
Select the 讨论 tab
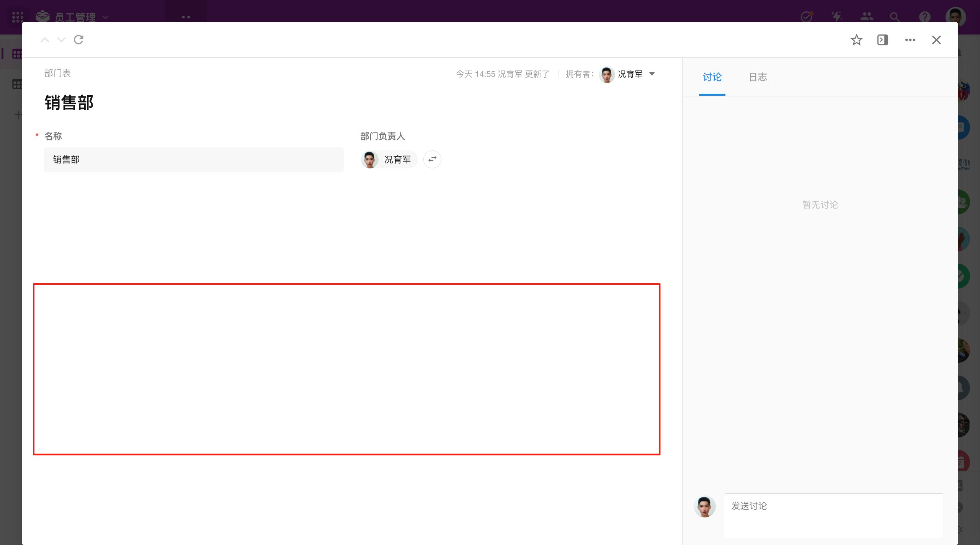pyautogui.click(x=712, y=77)
